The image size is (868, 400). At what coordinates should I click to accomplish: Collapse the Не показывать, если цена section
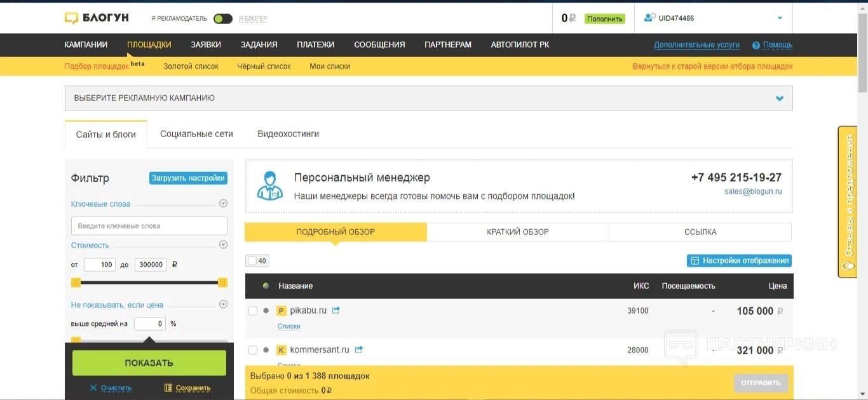click(223, 305)
